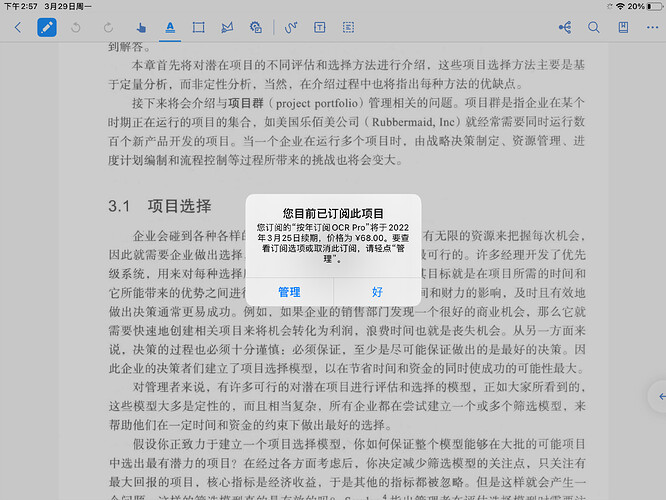Tap the heading 3.1 项目选择
The width and height of the screenshot is (666, 500).
point(160,206)
